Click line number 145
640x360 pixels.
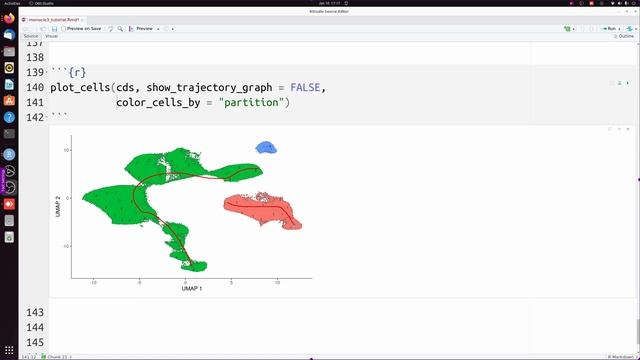(35, 342)
